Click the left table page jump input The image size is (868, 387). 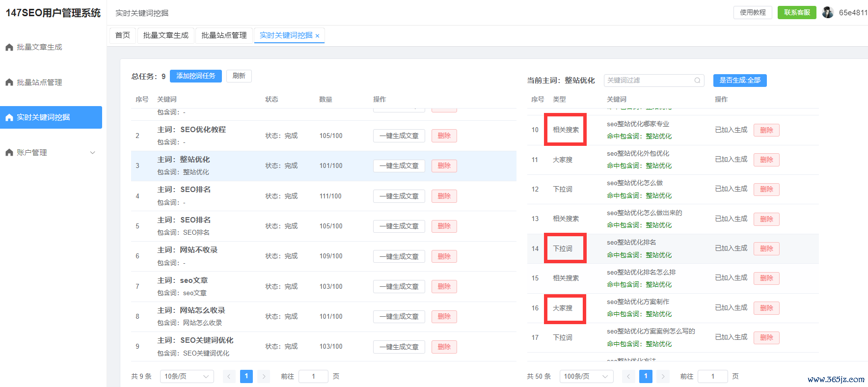click(313, 377)
